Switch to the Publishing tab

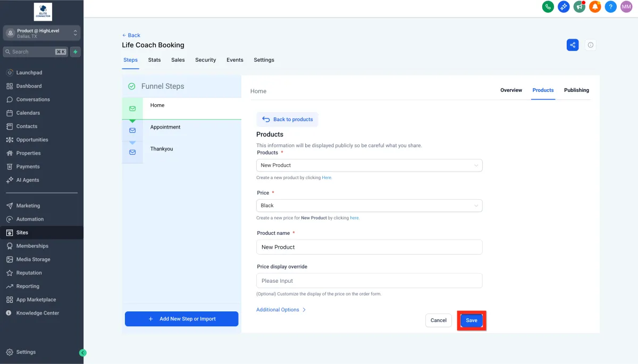[576, 90]
